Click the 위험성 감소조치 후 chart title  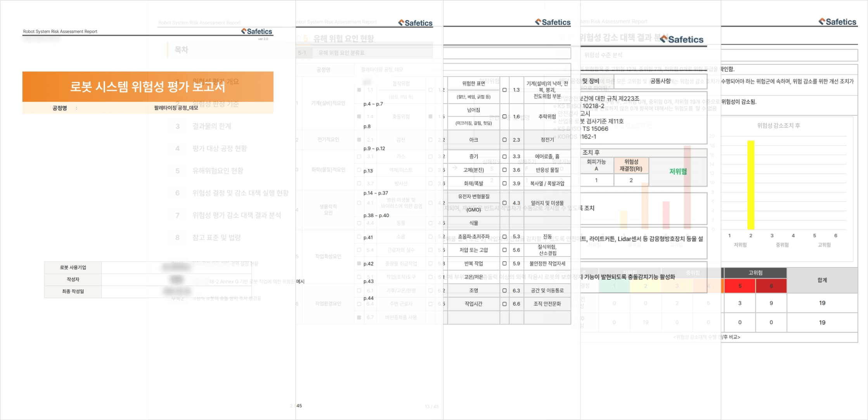(778, 125)
